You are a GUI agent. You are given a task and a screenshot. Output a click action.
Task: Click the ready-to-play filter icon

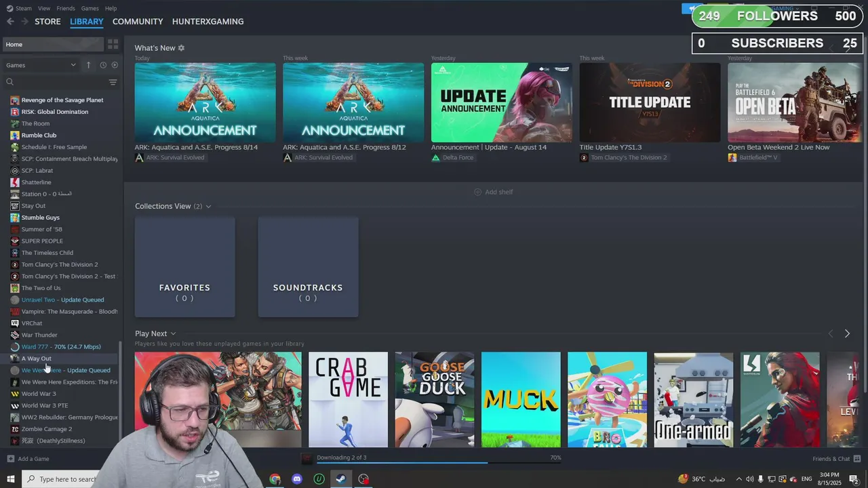115,65
